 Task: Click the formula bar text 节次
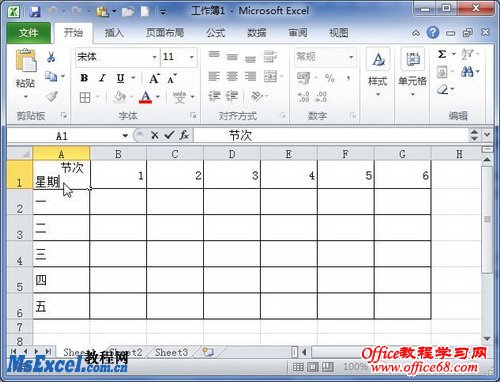coord(240,136)
